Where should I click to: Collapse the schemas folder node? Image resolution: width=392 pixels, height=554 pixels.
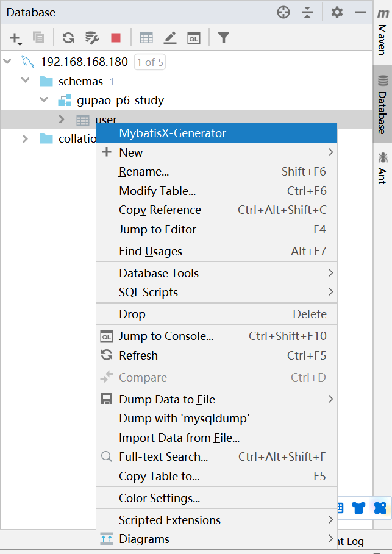click(x=26, y=81)
